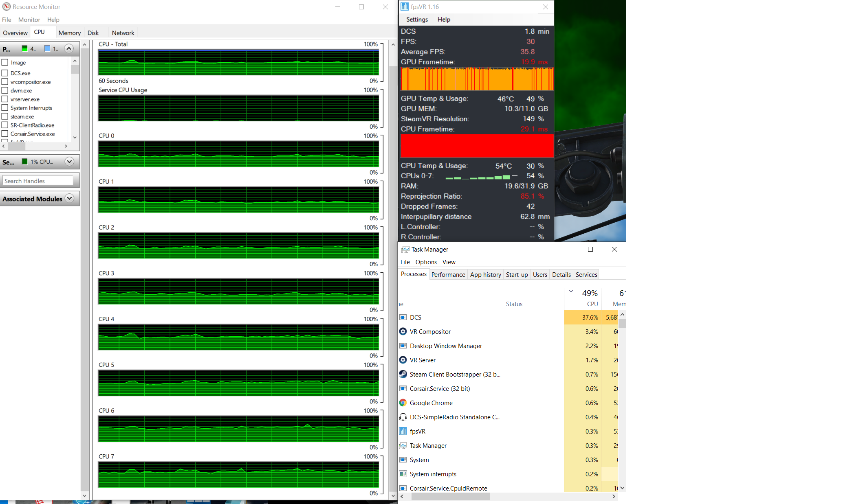
Task: Click the Steam Client Bootstrapper icon
Action: point(403,374)
